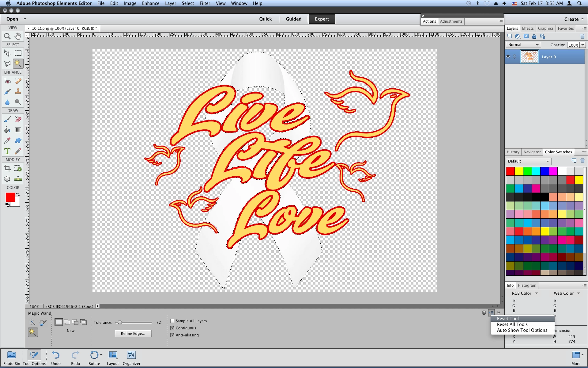Click the Refine Edge button

click(133, 334)
